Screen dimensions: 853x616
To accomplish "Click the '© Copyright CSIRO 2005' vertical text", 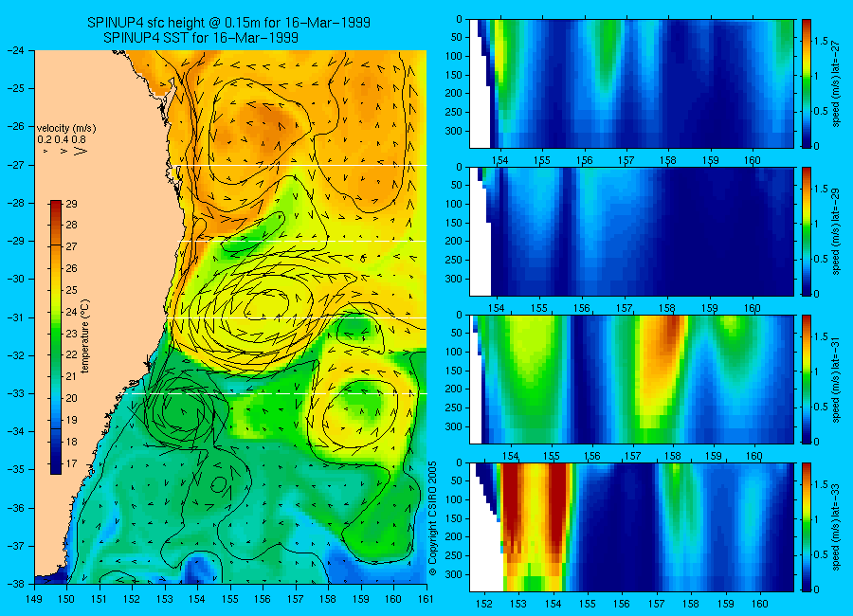I will coord(432,518).
